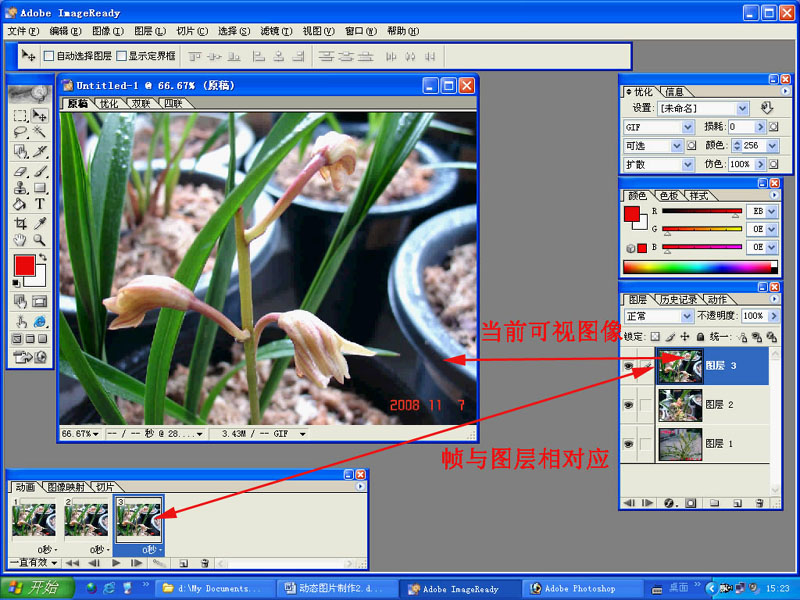The width and height of the screenshot is (800, 600).
Task: Open 动态图片制作2 taskbar document
Action: [x=338, y=588]
